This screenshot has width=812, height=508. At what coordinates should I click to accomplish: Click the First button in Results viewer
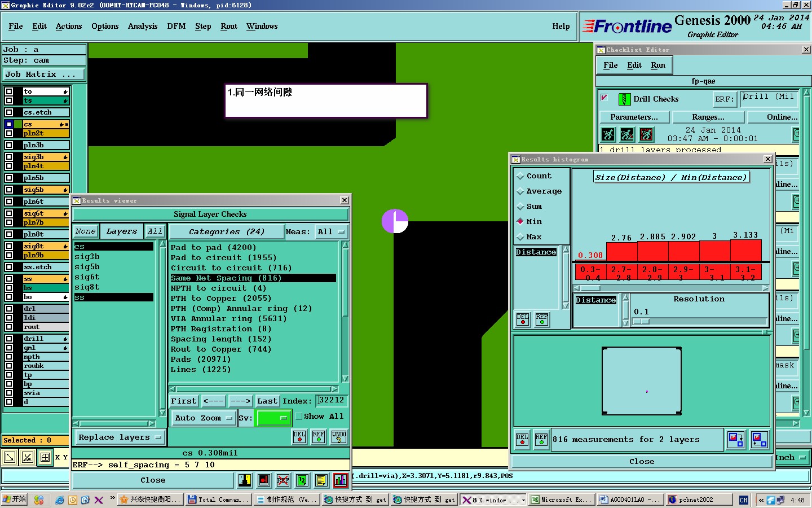pyautogui.click(x=184, y=401)
